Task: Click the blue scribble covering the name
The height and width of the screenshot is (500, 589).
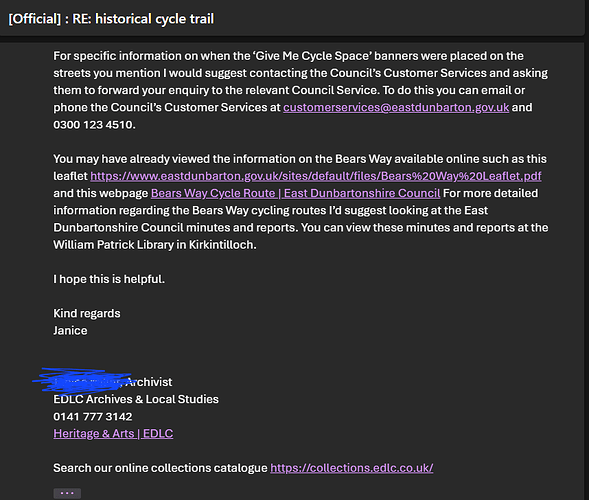Action: (x=83, y=381)
